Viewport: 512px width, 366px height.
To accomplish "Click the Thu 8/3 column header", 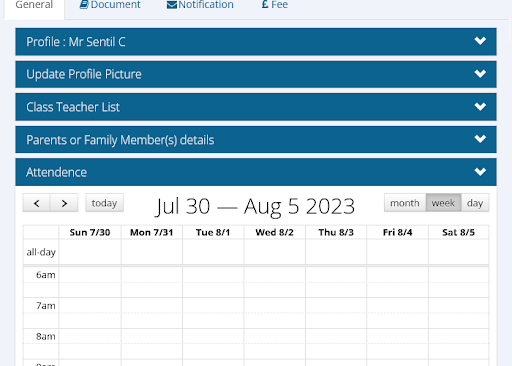I will (x=336, y=232).
